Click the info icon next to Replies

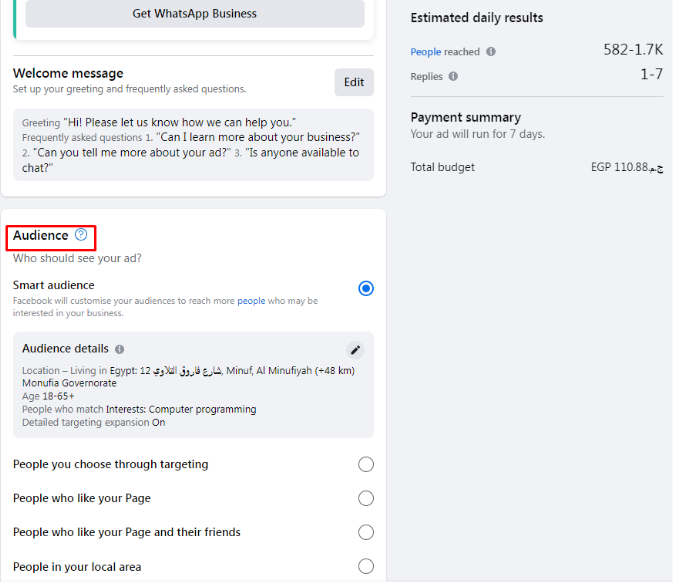tap(454, 76)
